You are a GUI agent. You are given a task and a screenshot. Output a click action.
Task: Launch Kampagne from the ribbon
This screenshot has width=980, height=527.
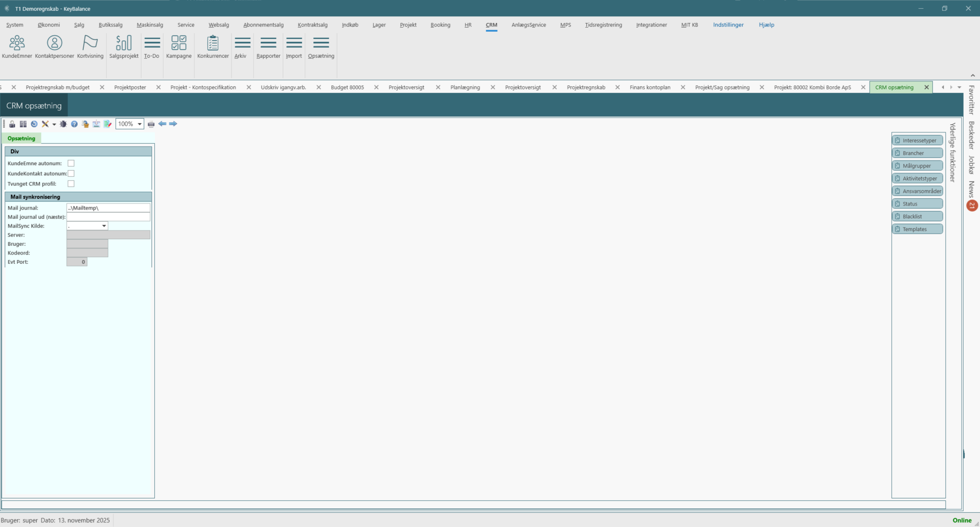(178, 47)
